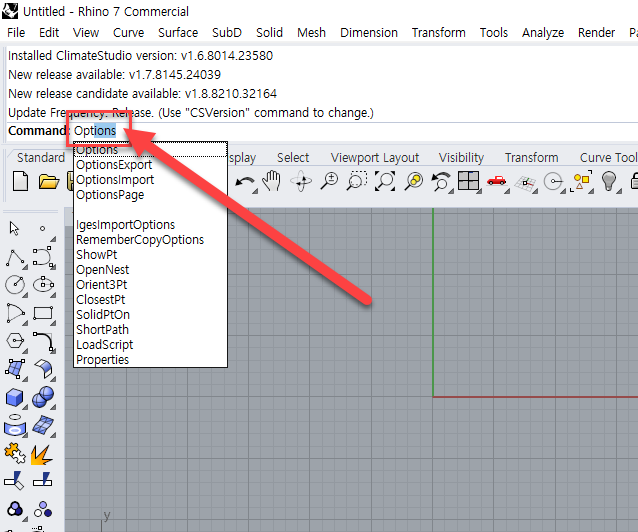Viewport: 638px width, 532px height.
Task: Click the Select Objects shapes icon
Action: coord(582,181)
